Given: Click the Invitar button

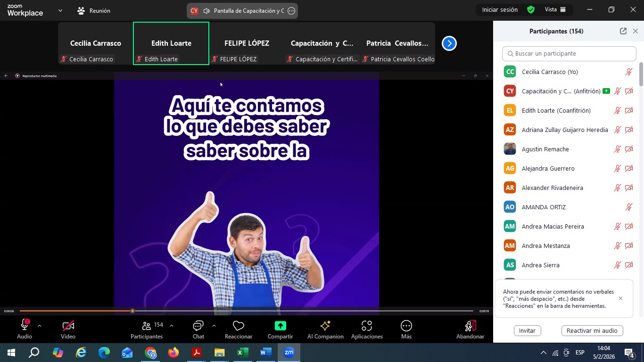Looking at the screenshot, I should [527, 330].
